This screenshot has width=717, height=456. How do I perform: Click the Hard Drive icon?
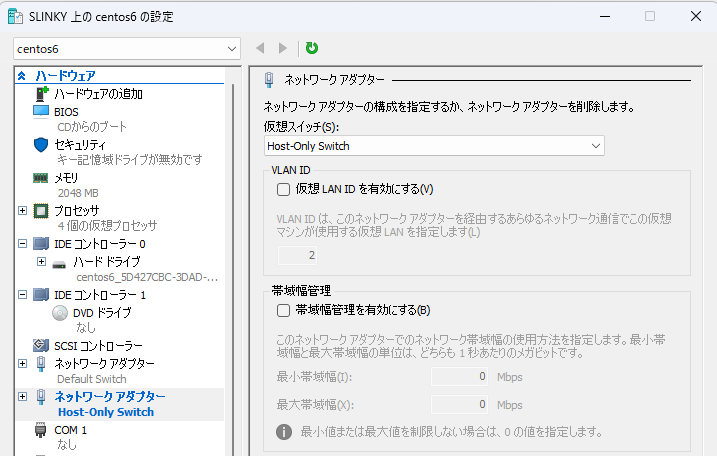[x=59, y=264]
